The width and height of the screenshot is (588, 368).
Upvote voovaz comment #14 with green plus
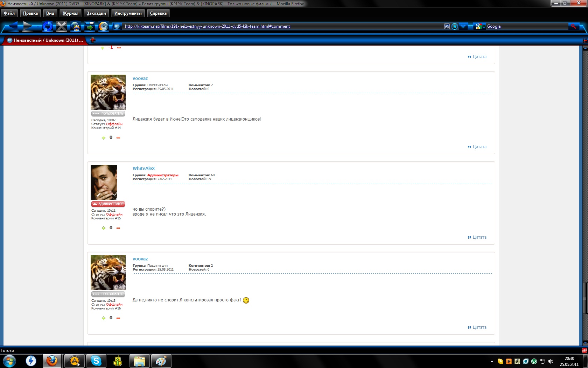tap(103, 138)
